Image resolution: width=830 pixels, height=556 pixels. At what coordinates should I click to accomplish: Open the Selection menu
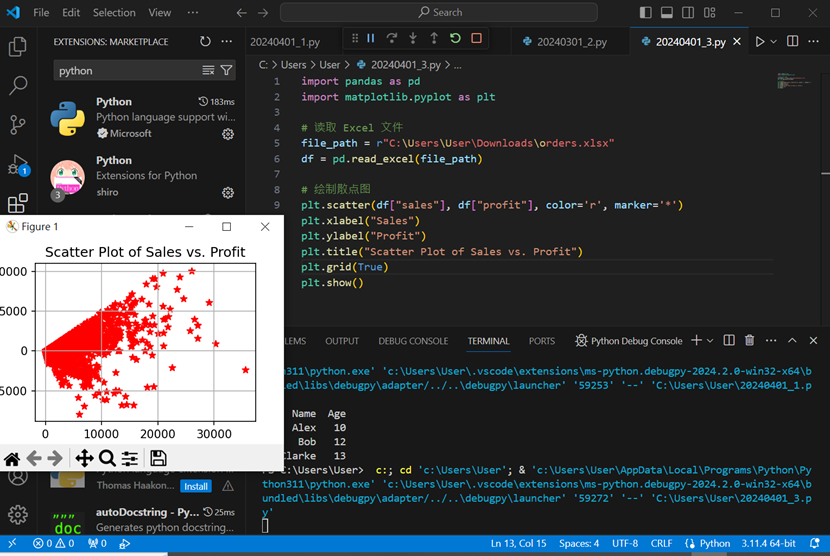click(114, 13)
